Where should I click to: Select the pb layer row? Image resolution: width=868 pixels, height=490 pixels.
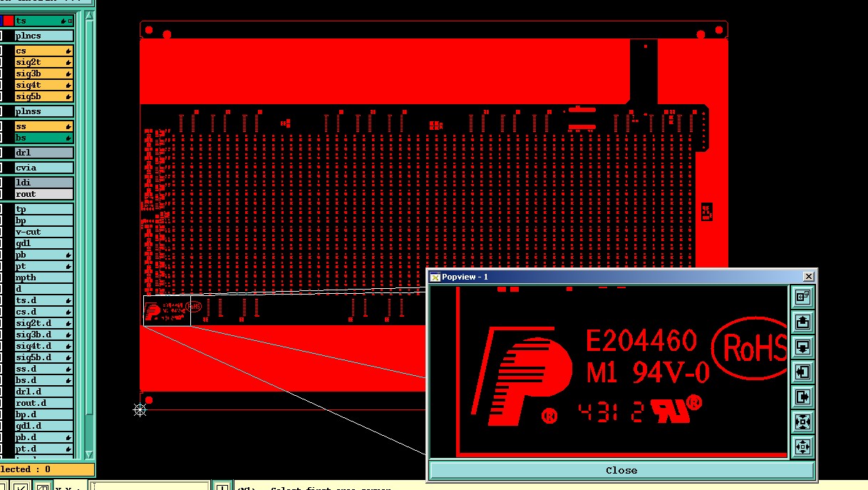44,255
